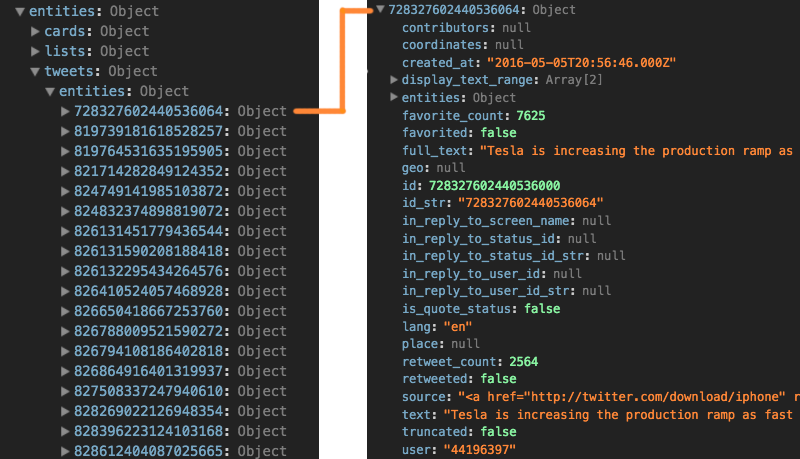Viewport: 800px width, 459px height.
Task: Expand tweet 828396223124103168
Action: 65,431
